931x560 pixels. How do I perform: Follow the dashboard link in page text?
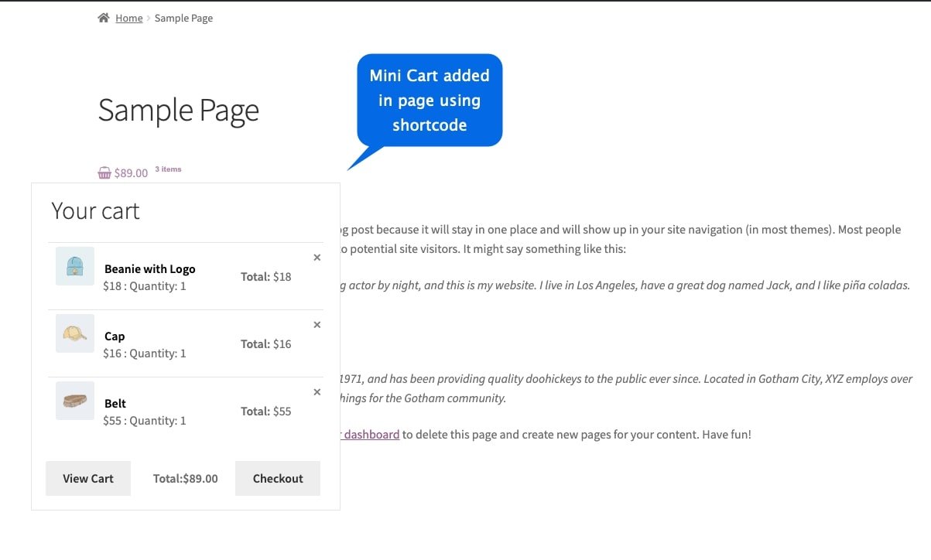(x=371, y=435)
